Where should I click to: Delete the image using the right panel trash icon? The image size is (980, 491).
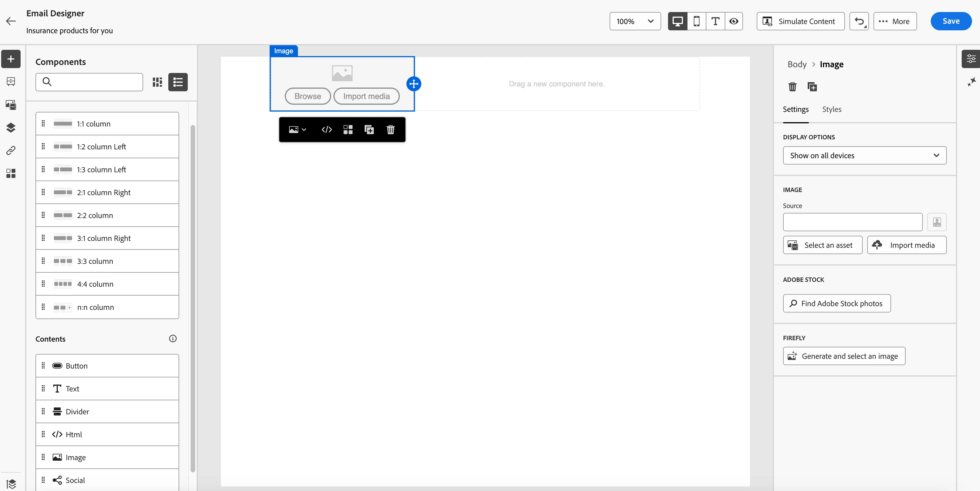point(793,87)
